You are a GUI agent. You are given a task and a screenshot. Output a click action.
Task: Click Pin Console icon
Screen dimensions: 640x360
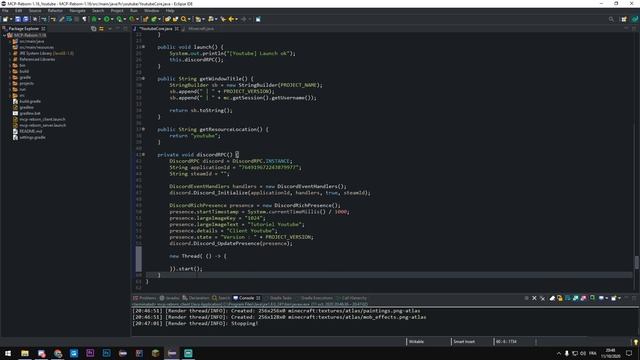point(592,298)
